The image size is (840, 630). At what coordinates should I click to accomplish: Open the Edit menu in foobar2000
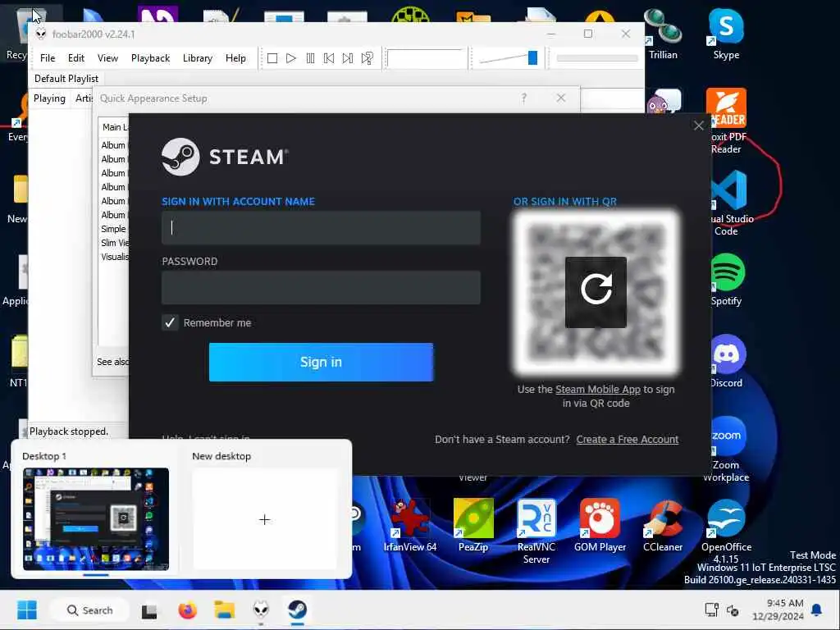(76, 58)
